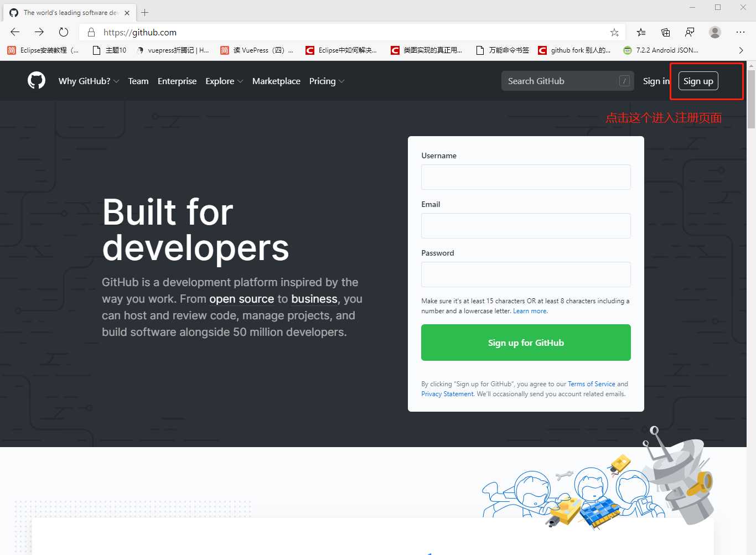
Task: Open the Favorites list icon
Action: (641, 32)
